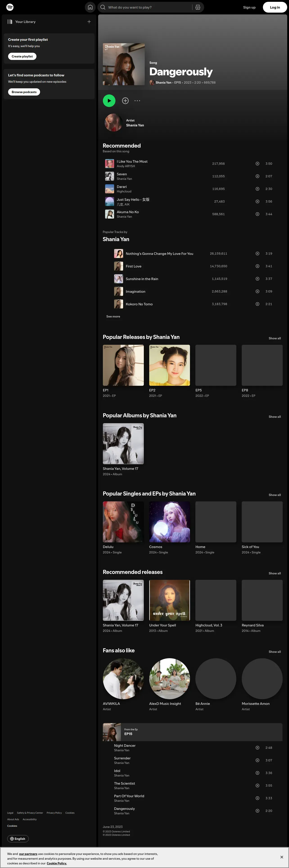Click the search magnifier icon
Image resolution: width=289 pixels, height=868 pixels.
[x=103, y=7]
